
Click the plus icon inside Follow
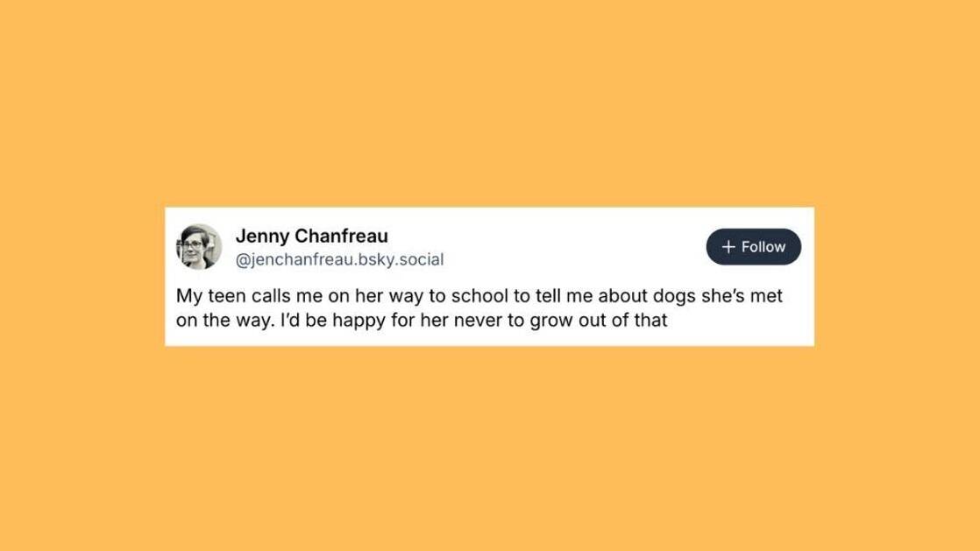pyautogui.click(x=728, y=247)
